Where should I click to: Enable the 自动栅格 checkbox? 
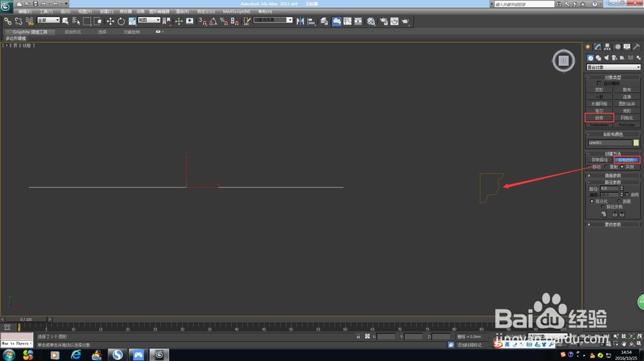pos(599,83)
